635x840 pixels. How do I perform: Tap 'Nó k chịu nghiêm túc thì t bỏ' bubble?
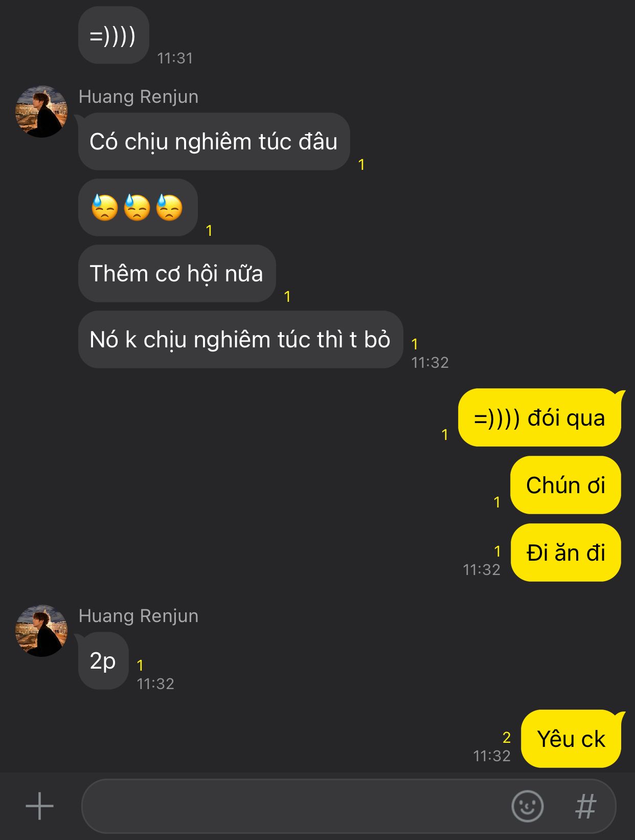pyautogui.click(x=240, y=340)
